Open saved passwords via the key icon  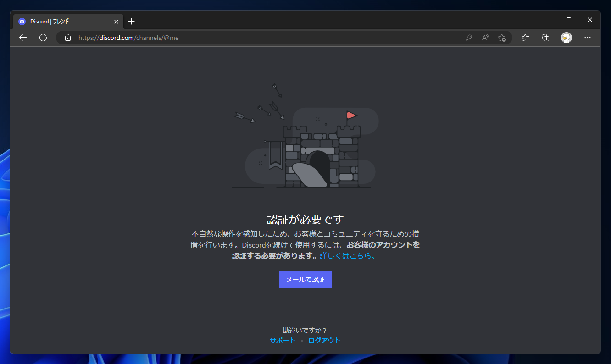(468, 38)
